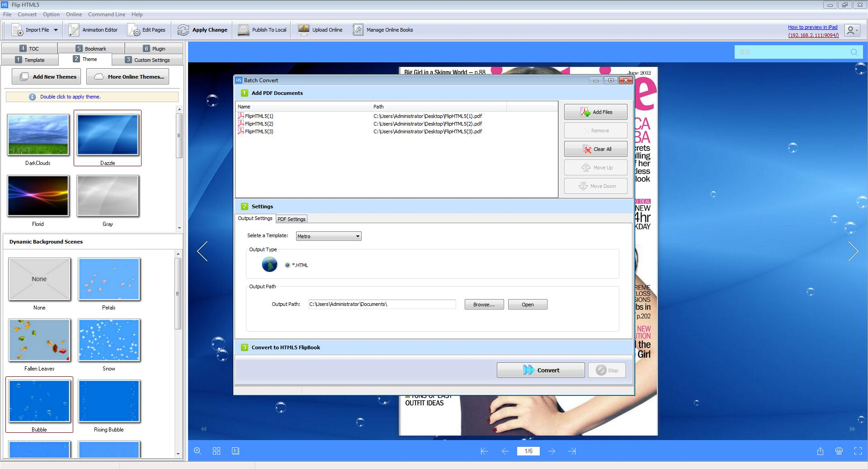Viewport: 868px width, 469px height.
Task: Expand the Import File dropdown arrow
Action: 56,29
